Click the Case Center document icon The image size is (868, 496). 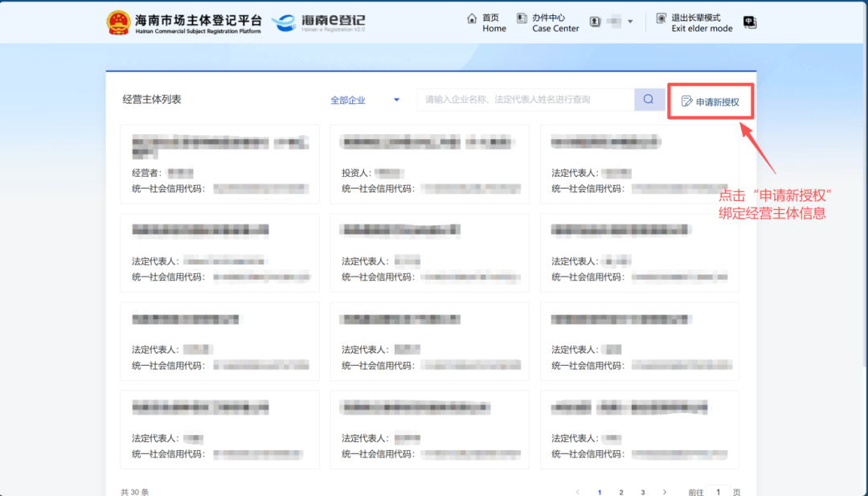[522, 18]
